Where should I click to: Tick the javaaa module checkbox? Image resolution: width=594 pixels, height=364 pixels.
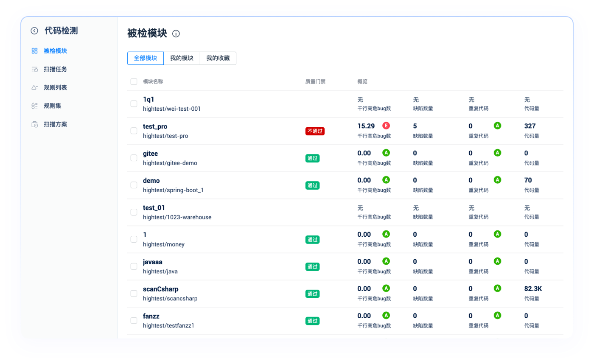pyautogui.click(x=134, y=266)
